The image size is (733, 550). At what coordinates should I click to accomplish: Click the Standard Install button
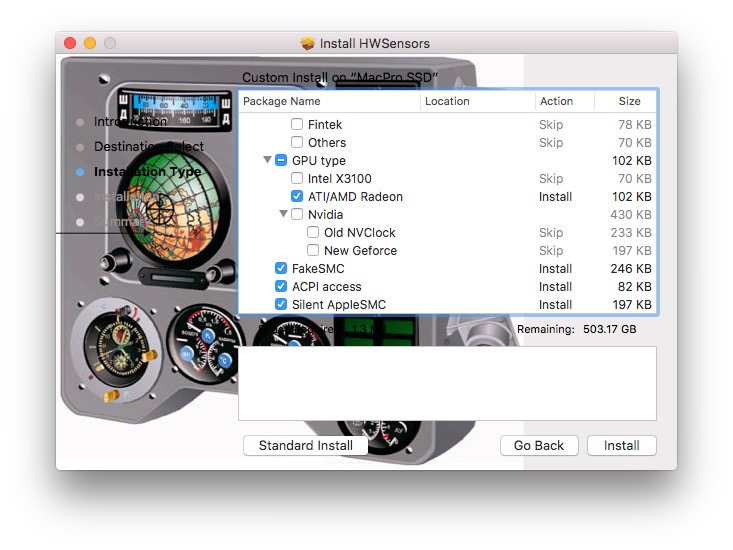pyautogui.click(x=306, y=445)
